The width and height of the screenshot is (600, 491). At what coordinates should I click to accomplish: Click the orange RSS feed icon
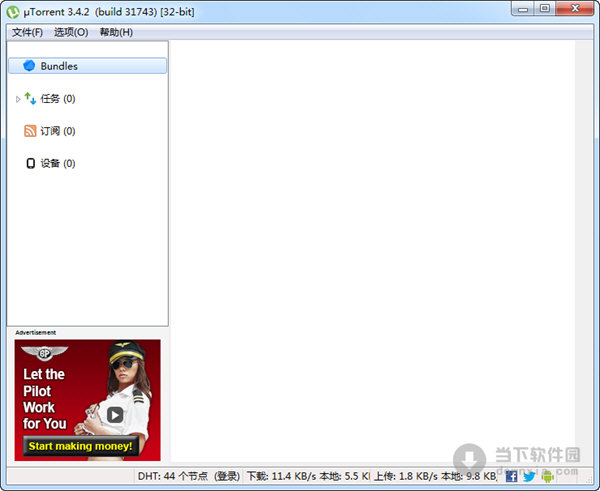point(30,131)
